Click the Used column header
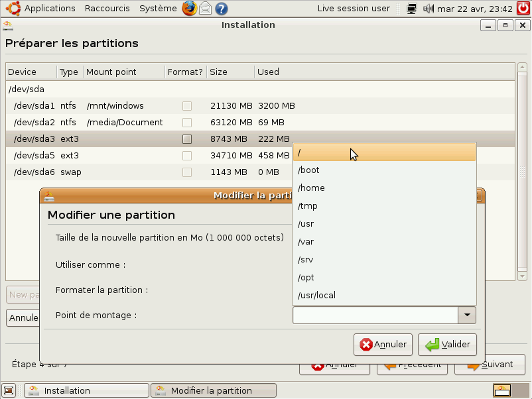This screenshot has height=399, width=532. point(385,72)
